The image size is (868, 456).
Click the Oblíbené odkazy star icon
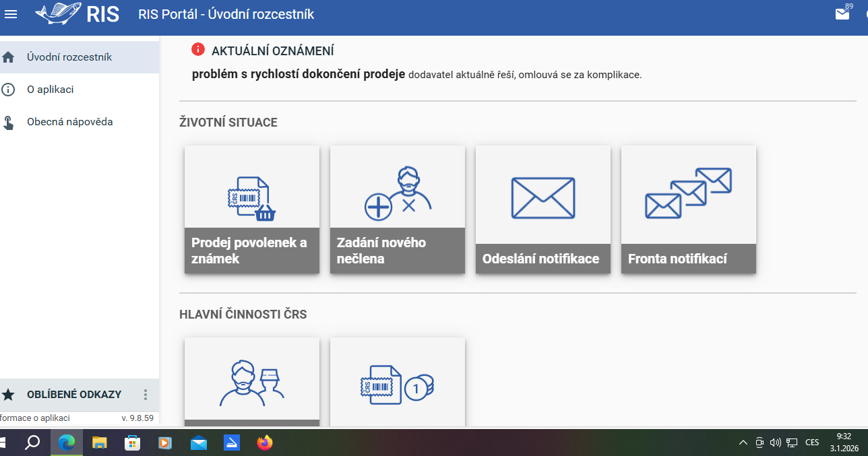[x=9, y=395]
